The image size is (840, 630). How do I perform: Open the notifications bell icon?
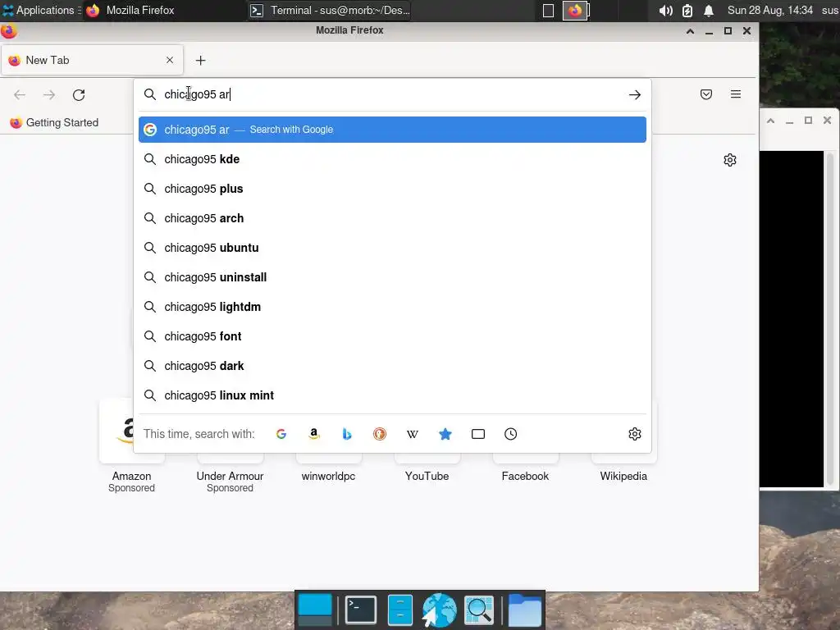click(708, 11)
